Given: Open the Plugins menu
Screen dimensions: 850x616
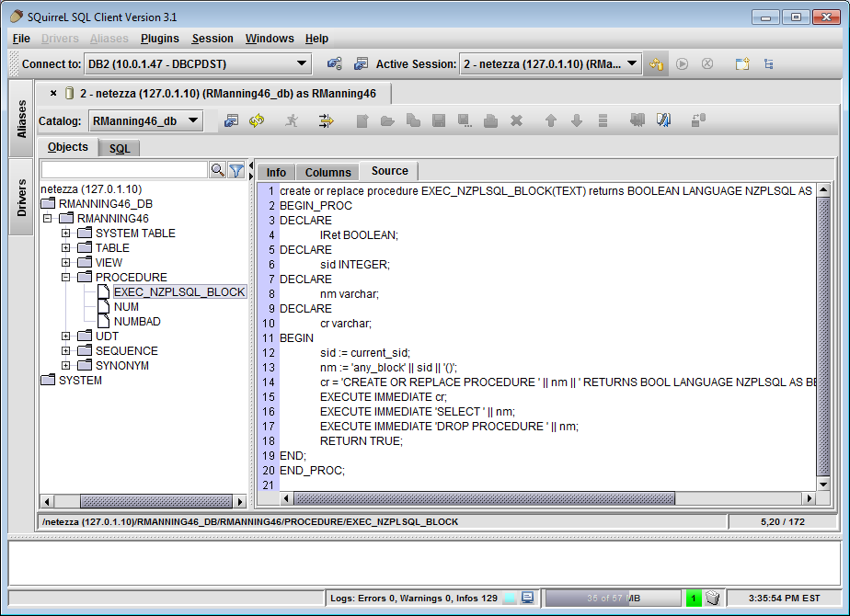Looking at the screenshot, I should [160, 39].
